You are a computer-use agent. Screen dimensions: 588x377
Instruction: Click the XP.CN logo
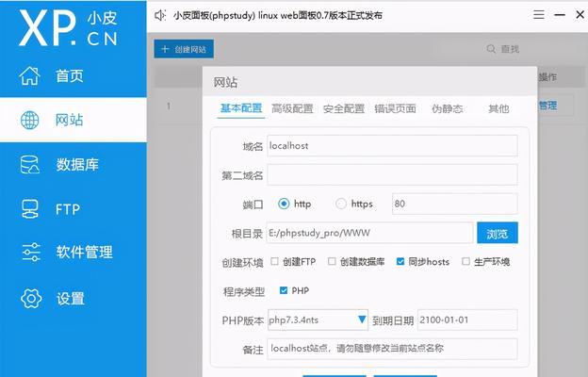(68, 27)
